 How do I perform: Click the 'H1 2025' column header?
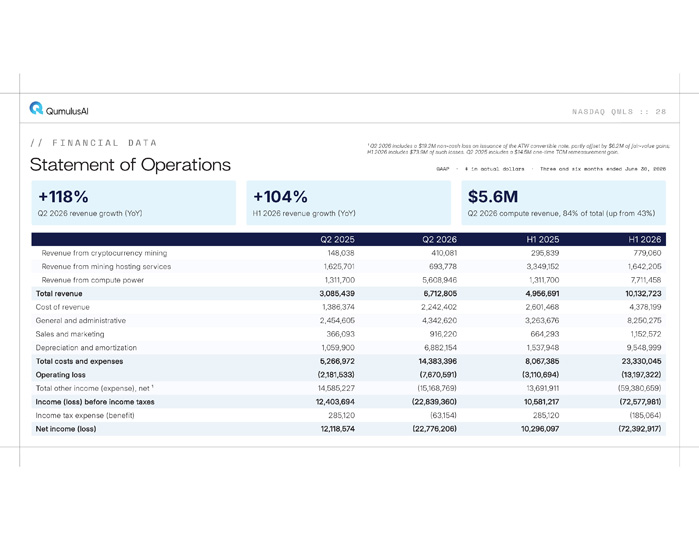(543, 239)
